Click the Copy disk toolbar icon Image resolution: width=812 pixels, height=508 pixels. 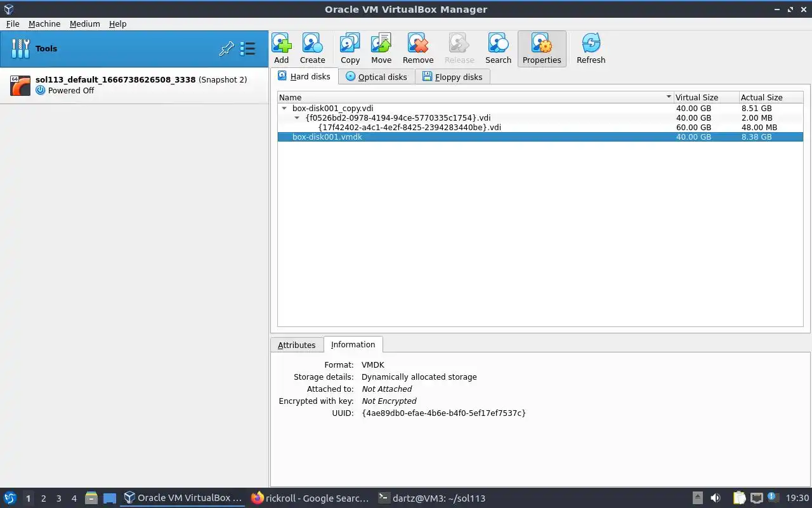350,49
